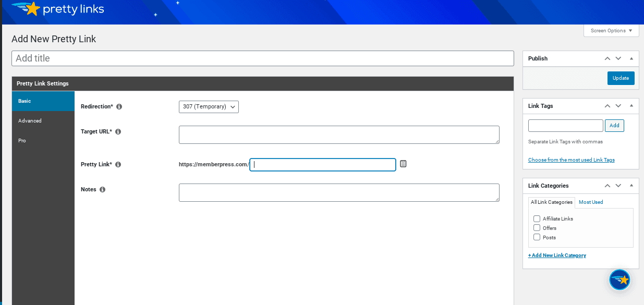Select the Basic settings tab
Screen dimensions: 644x305
(x=43, y=101)
